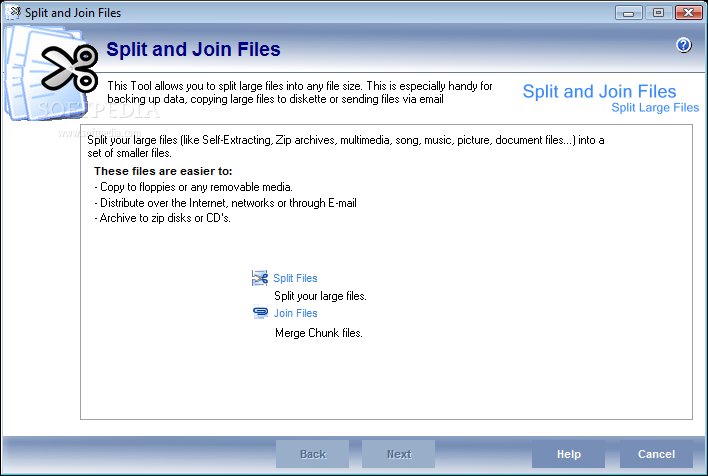708x476 pixels.
Task: Open help via the blue question mark icon
Action: coord(683,45)
